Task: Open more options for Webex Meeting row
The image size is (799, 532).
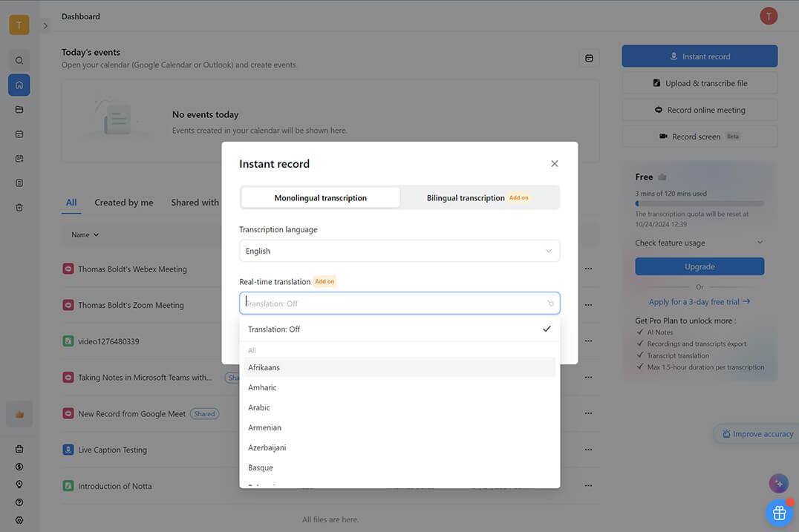Action: (589, 269)
